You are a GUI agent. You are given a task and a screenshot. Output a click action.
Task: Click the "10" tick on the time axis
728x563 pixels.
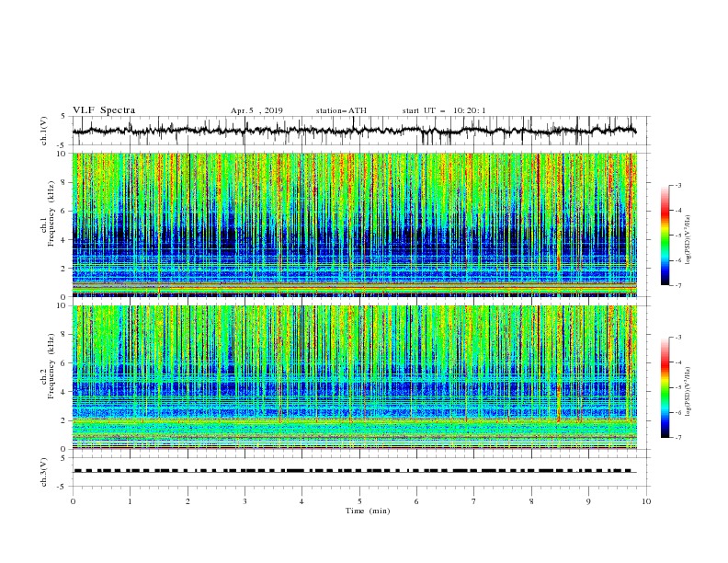point(646,501)
